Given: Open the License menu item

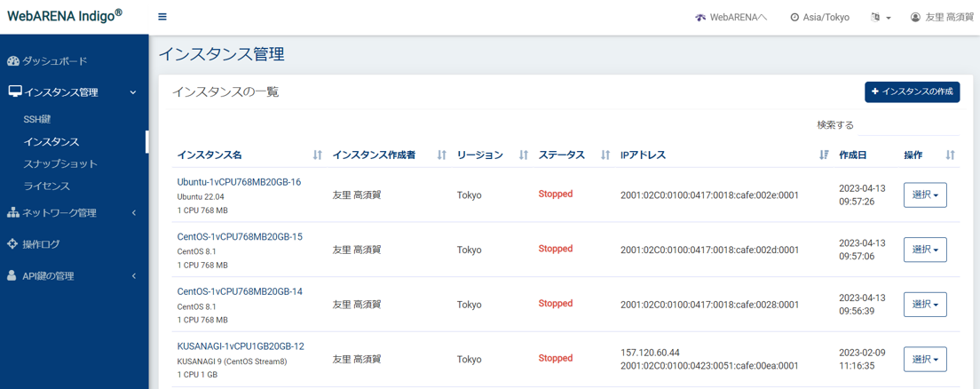Looking at the screenshot, I should (x=46, y=187).
